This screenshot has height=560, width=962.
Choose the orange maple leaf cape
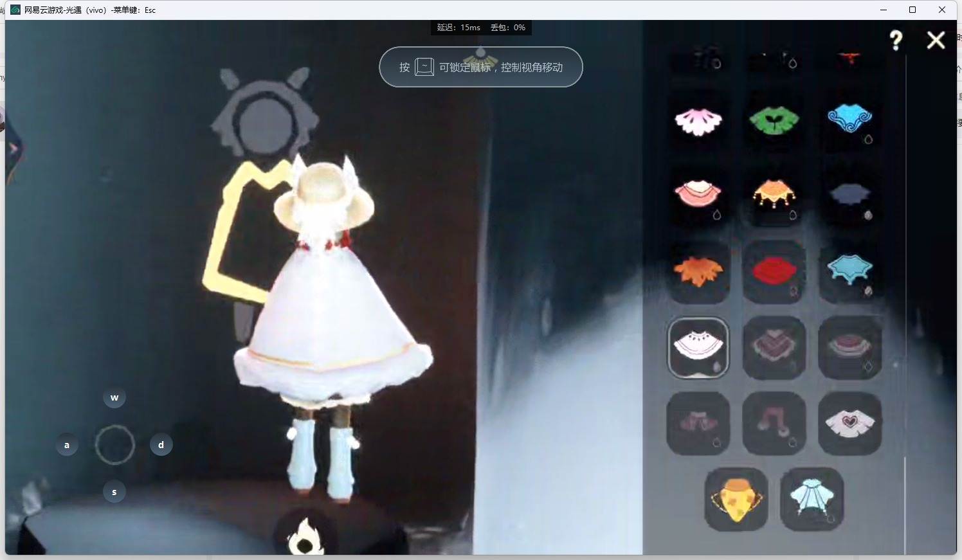coord(698,271)
